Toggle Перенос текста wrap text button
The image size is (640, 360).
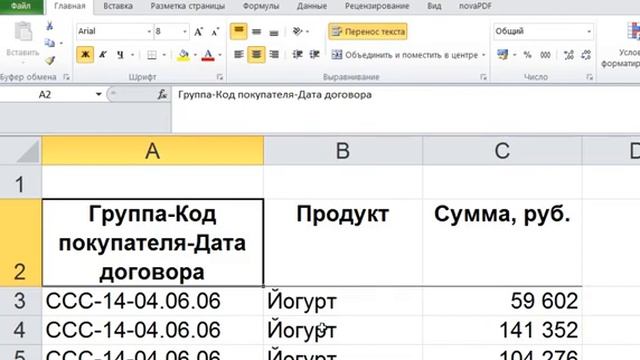tap(368, 31)
